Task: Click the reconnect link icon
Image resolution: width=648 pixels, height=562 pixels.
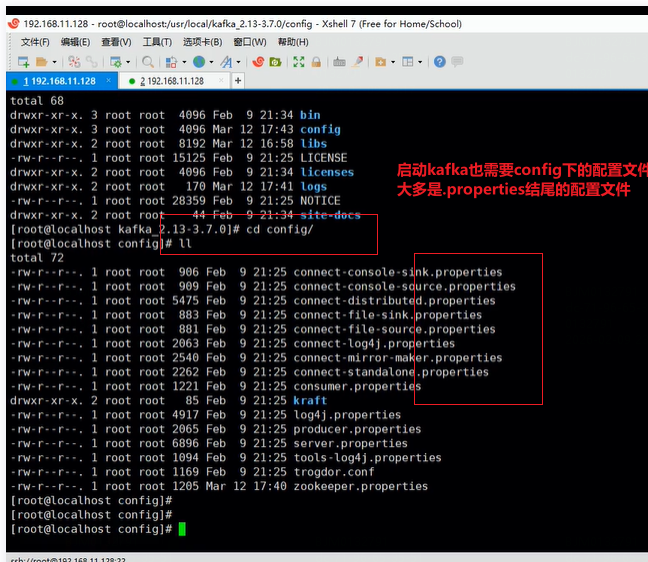Action: pyautogui.click(x=91, y=62)
